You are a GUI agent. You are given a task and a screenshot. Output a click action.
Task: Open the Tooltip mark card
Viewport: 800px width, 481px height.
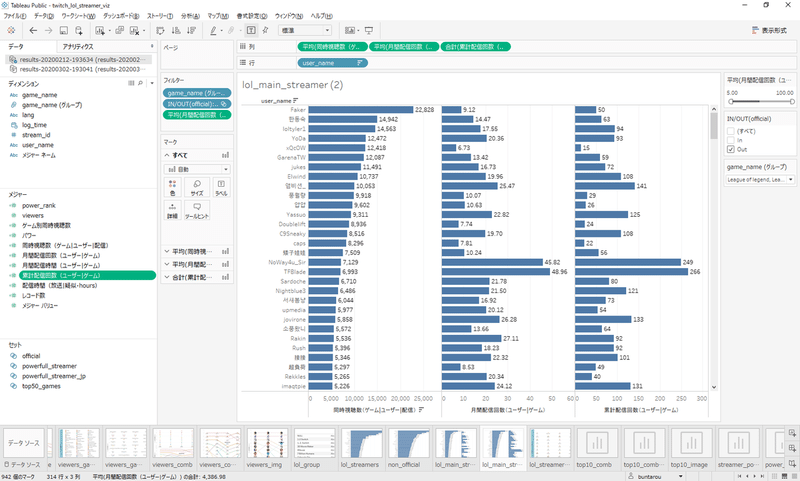point(197,210)
